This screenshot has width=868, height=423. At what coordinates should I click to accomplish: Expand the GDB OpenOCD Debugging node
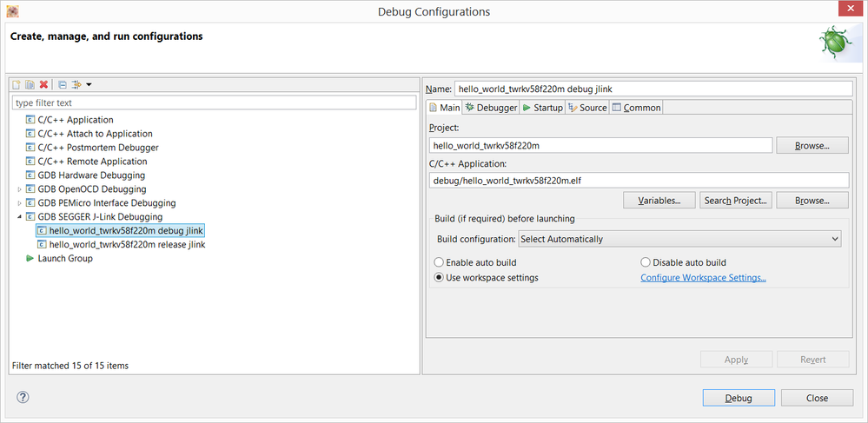coord(19,189)
